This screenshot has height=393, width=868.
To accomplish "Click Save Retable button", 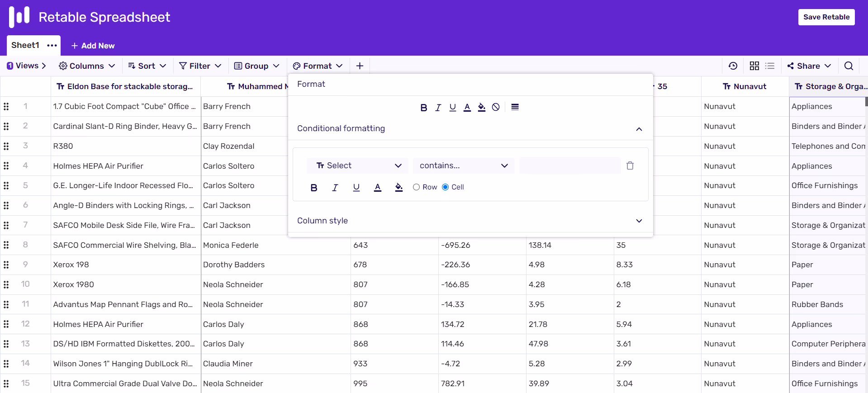I will coord(826,17).
